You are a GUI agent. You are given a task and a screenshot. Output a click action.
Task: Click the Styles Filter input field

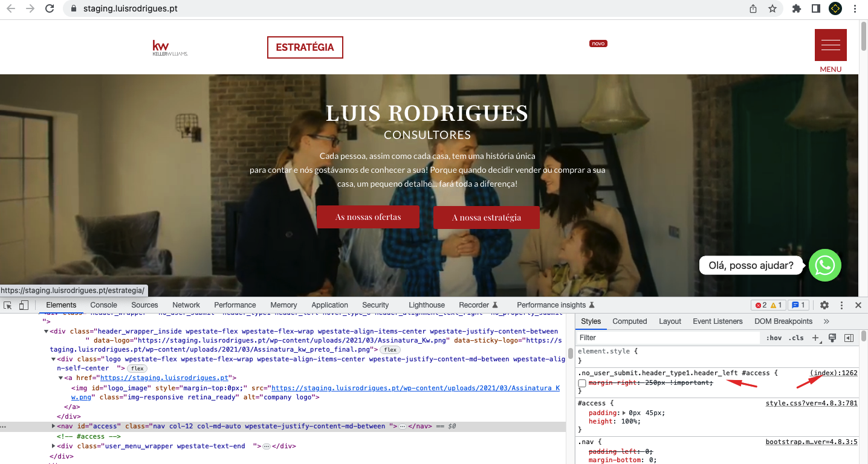[x=668, y=338]
